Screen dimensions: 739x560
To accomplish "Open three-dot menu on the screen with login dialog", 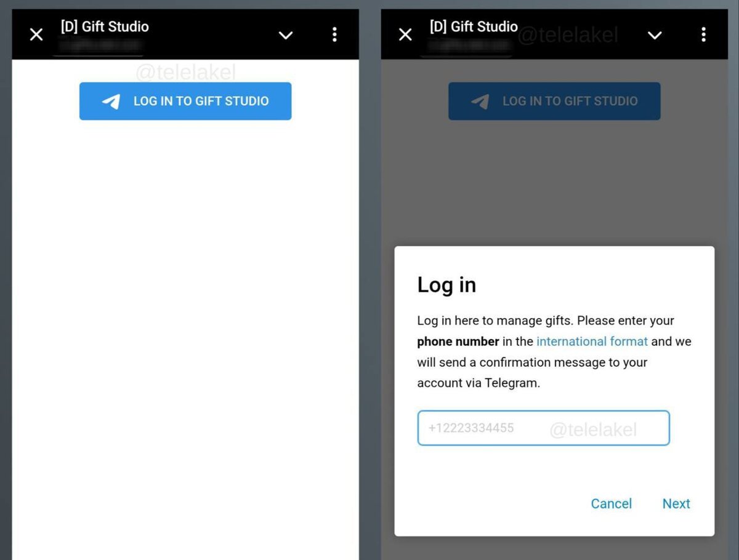I will click(x=703, y=34).
